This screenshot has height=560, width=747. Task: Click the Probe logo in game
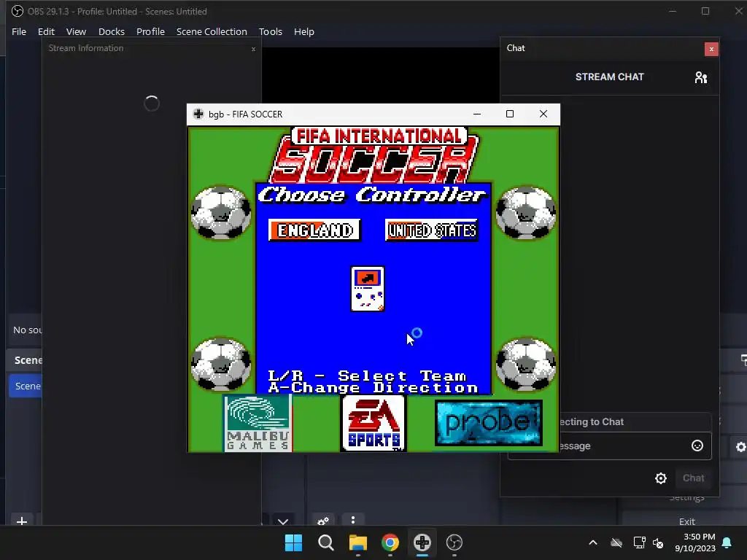(488, 424)
